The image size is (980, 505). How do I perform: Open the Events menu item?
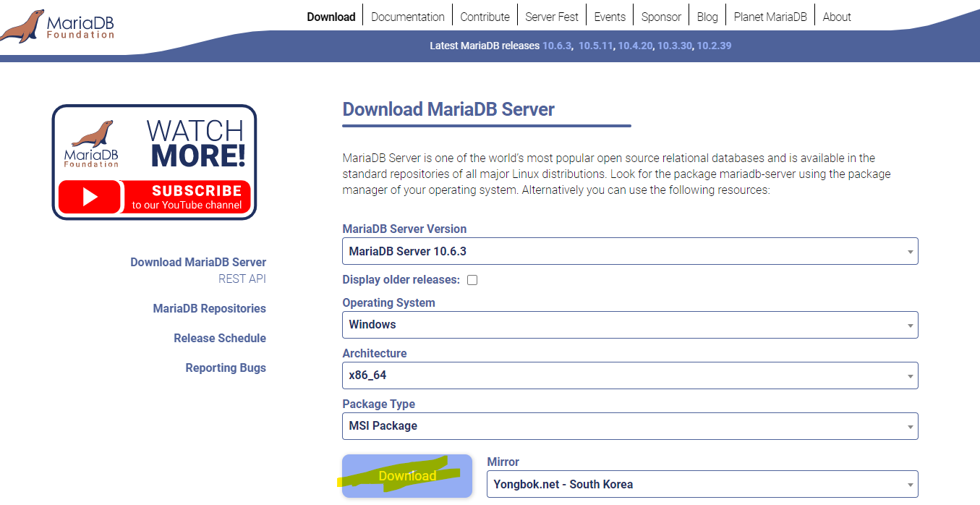610,17
